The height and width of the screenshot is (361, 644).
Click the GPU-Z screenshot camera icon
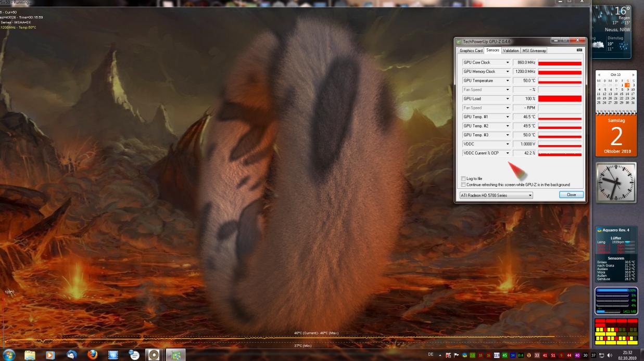(x=579, y=50)
